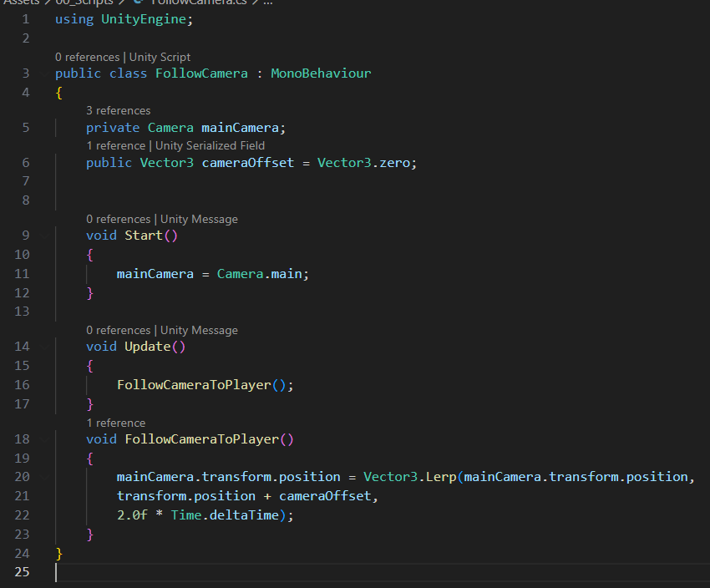Screen dimensions: 710x588
Task: Open '0 references' CodeLens above the Update method
Action: (118, 331)
